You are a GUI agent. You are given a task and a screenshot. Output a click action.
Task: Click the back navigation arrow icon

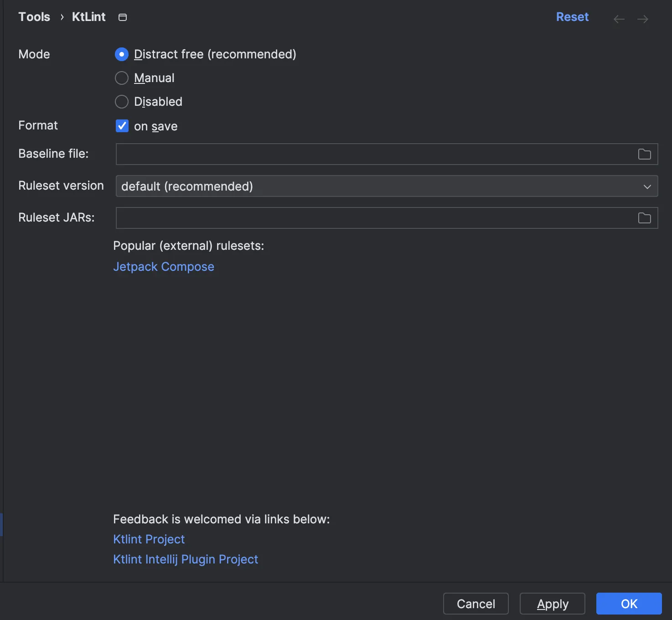619,19
